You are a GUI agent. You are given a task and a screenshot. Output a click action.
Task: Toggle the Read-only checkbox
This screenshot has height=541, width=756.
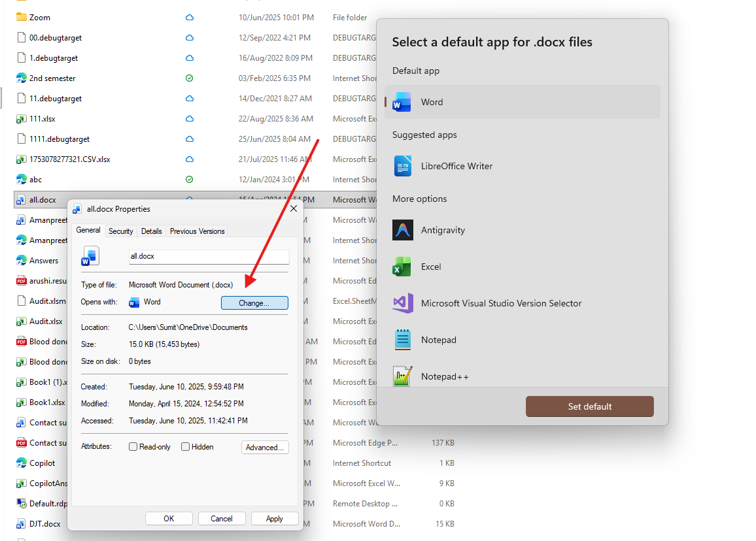pos(133,446)
